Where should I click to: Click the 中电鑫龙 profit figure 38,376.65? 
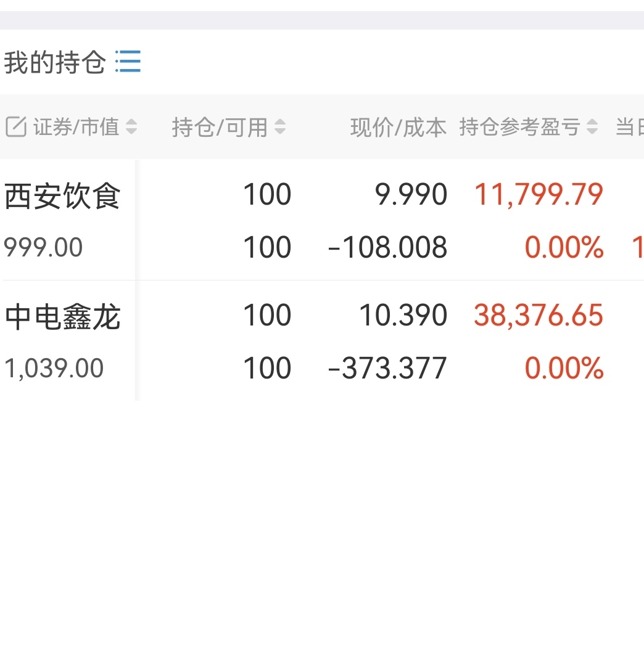pos(539,316)
